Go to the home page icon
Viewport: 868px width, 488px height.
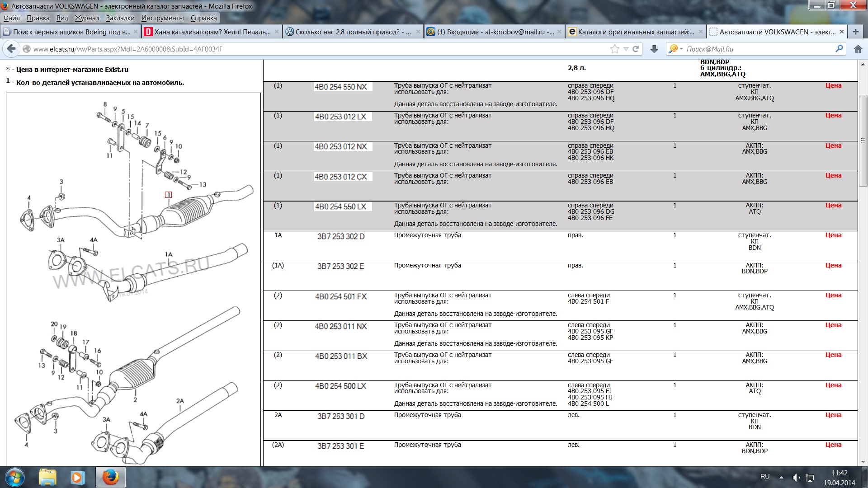pyautogui.click(x=858, y=49)
